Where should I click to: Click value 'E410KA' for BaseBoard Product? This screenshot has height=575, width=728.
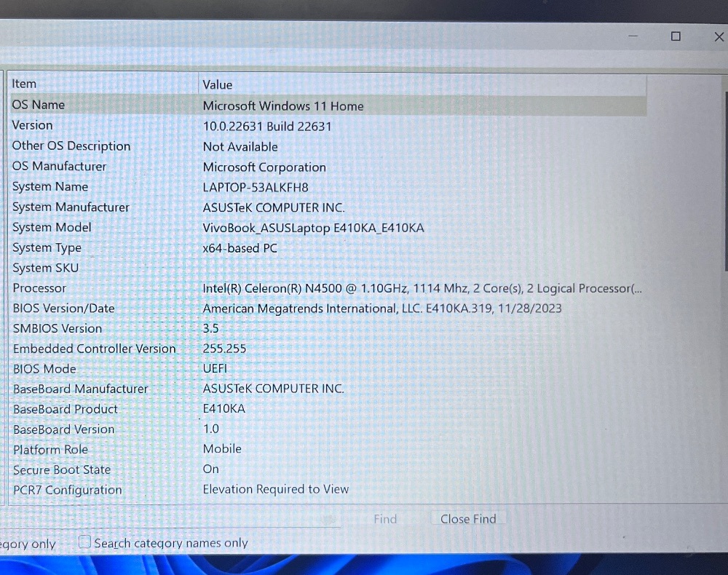click(223, 408)
